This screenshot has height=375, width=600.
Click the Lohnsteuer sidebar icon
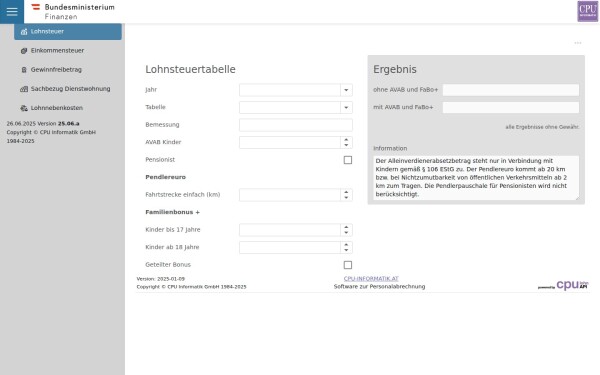(24, 31)
